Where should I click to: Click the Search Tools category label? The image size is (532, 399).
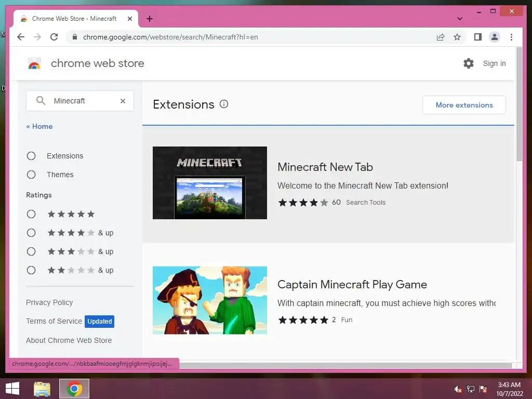366,203
